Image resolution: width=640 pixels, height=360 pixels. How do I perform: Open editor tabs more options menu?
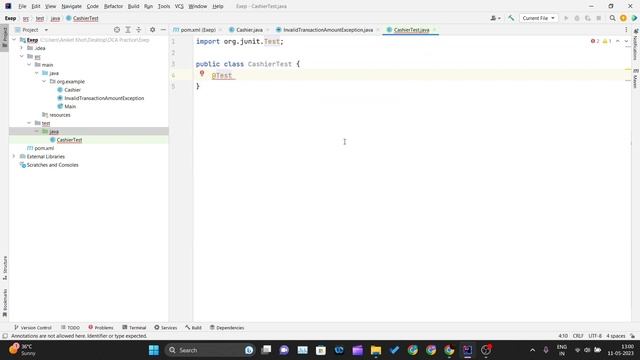coord(626,30)
